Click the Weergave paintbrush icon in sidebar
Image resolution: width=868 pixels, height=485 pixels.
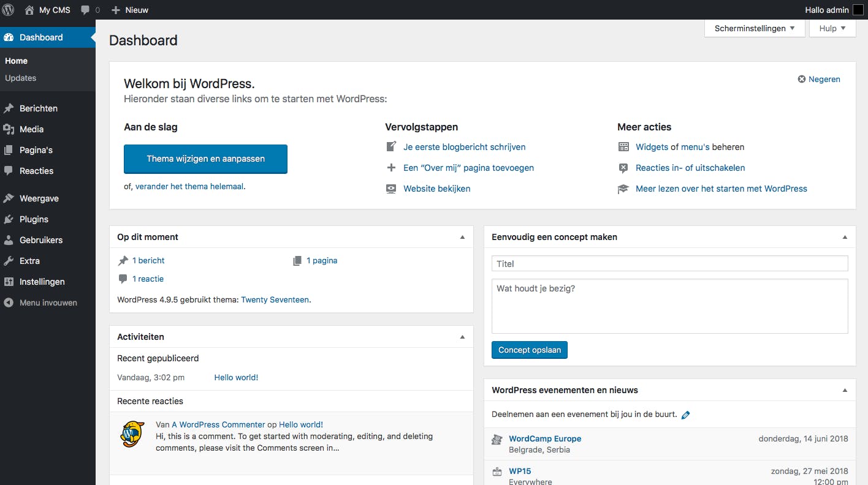tap(9, 198)
